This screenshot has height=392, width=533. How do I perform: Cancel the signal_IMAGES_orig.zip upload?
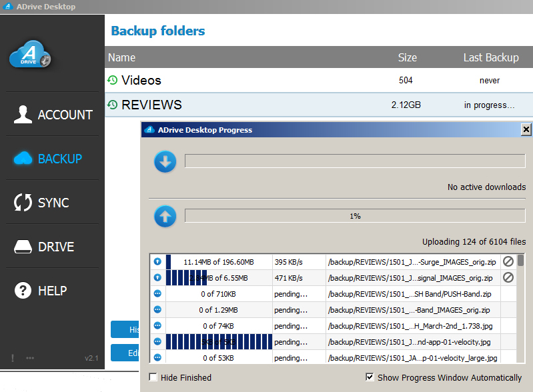[508, 277]
